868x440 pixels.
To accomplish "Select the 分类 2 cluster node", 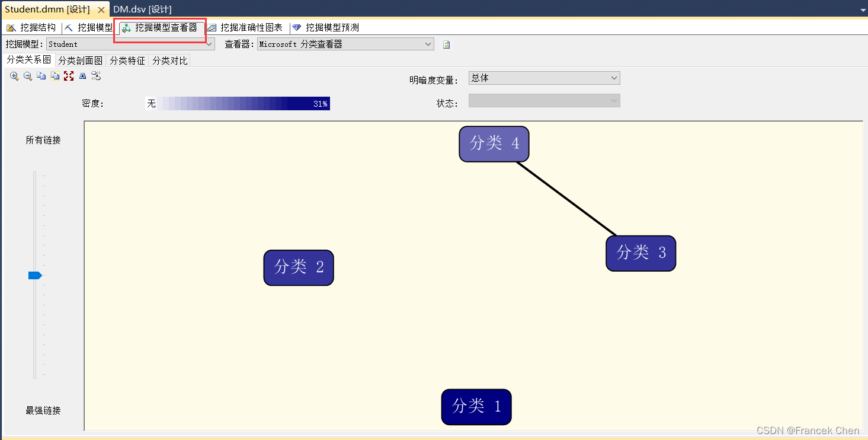I will pos(299,267).
